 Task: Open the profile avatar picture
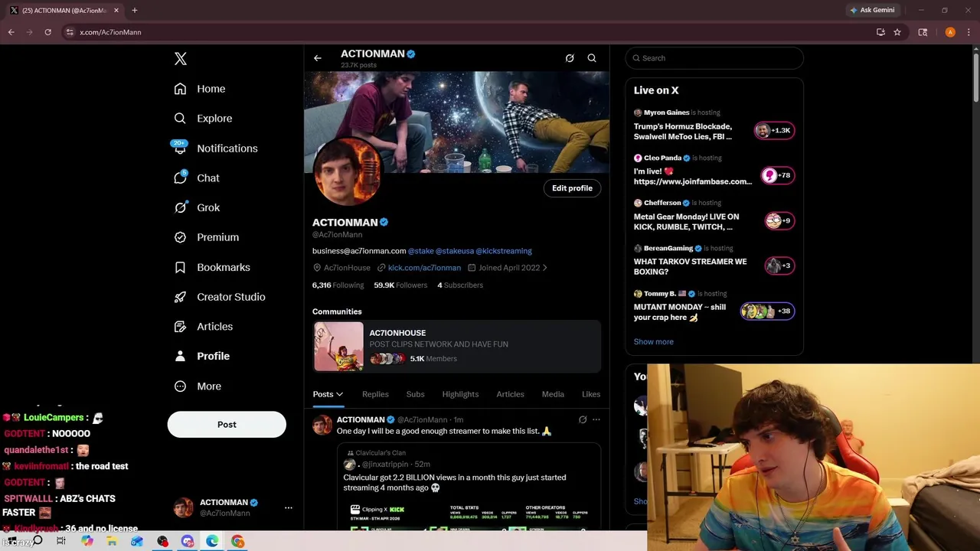tap(348, 172)
